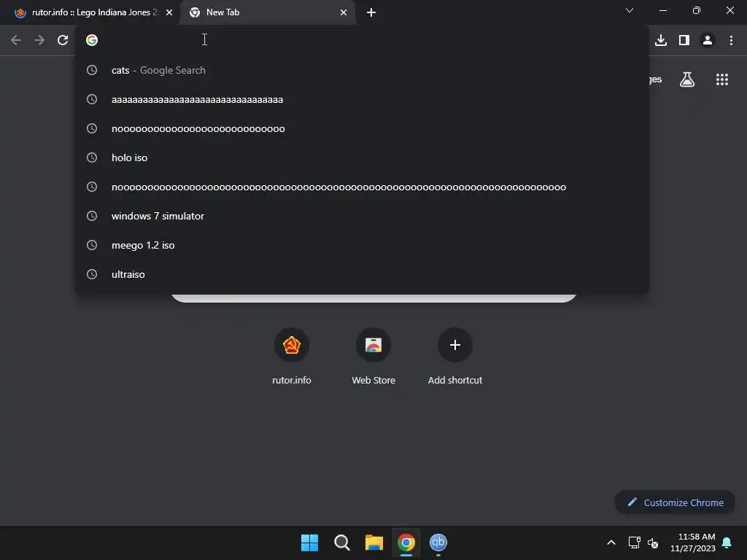Select the 'aaaaaaaa...' history suggestion
747x560 pixels.
tap(362, 99)
